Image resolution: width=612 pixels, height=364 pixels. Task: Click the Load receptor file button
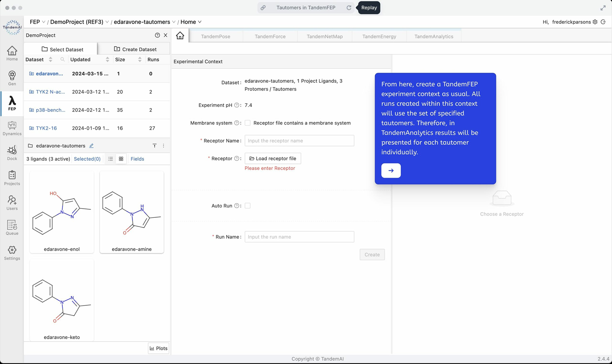pos(273,159)
